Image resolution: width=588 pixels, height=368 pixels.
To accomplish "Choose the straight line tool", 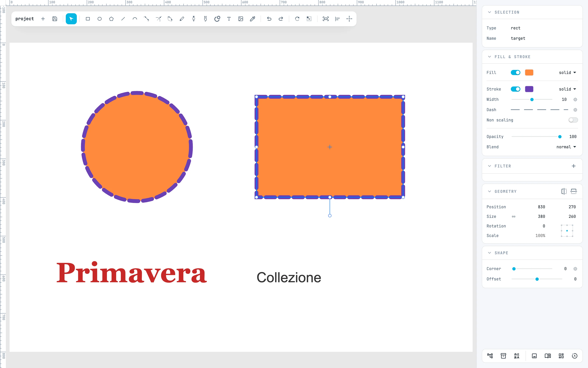I will pyautogui.click(x=123, y=19).
